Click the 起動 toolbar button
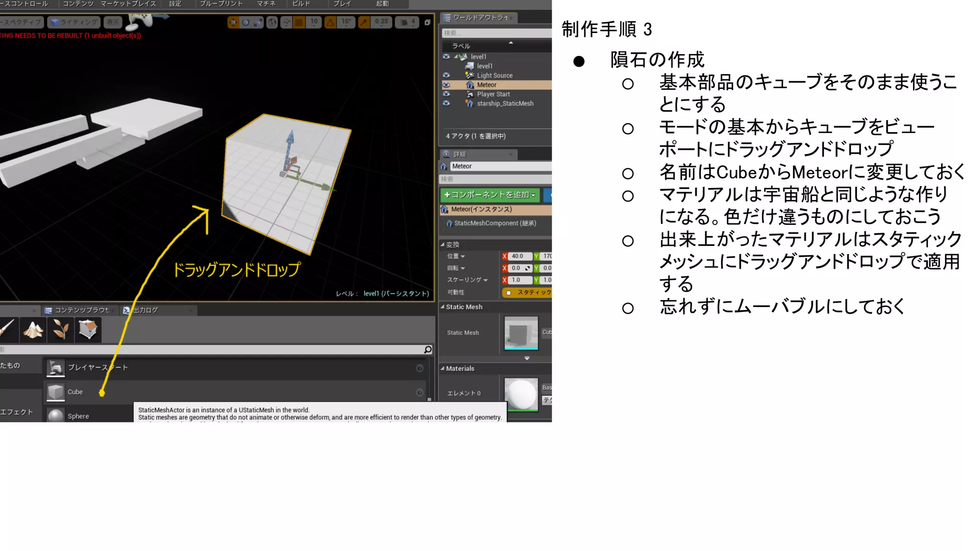Viewport: 980px width, 551px height. [x=382, y=4]
